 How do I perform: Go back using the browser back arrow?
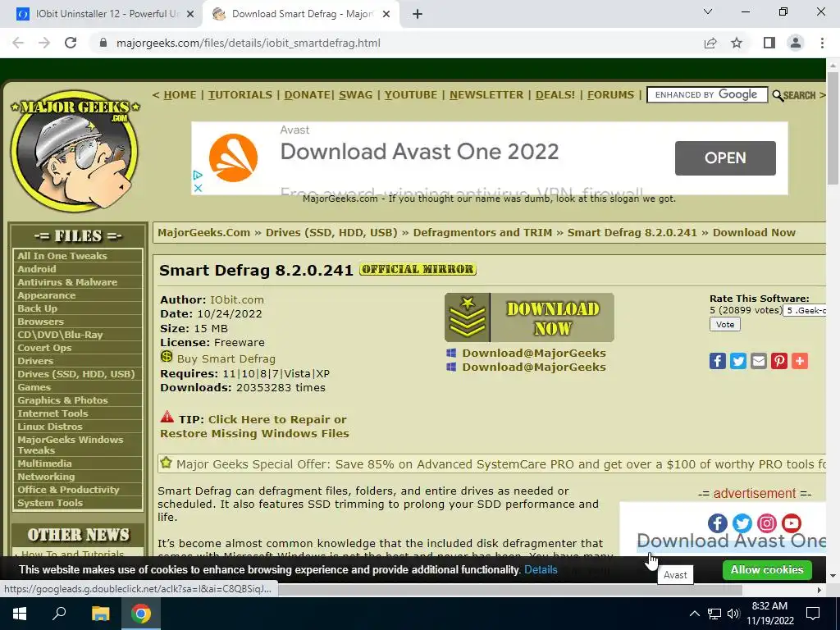(x=18, y=43)
